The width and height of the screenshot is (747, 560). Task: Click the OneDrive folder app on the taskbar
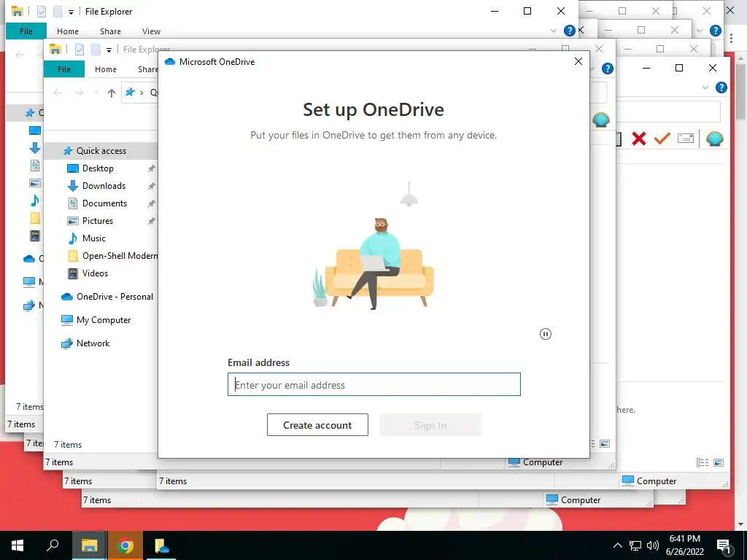pos(161,545)
